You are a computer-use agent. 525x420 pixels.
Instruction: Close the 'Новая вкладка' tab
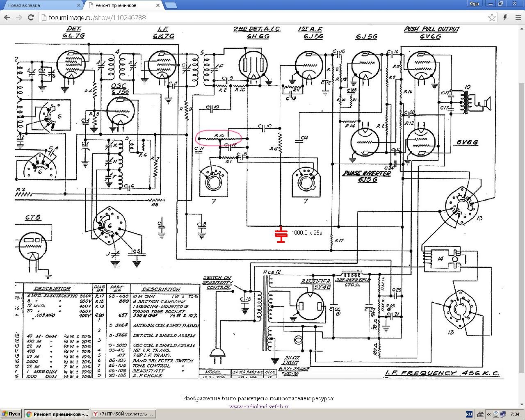(x=78, y=5)
